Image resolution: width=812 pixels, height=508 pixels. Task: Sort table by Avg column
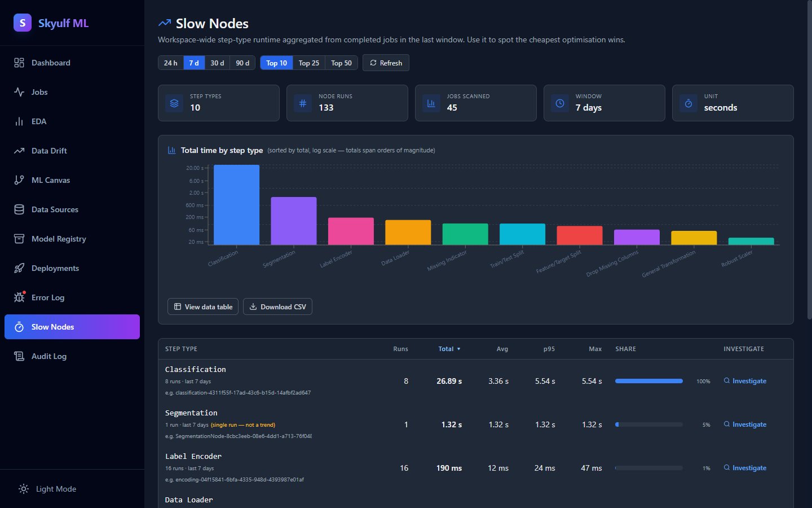click(x=502, y=349)
